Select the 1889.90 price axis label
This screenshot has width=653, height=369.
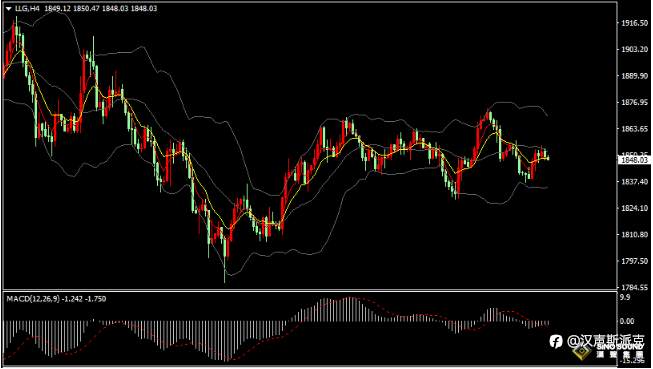[634, 76]
